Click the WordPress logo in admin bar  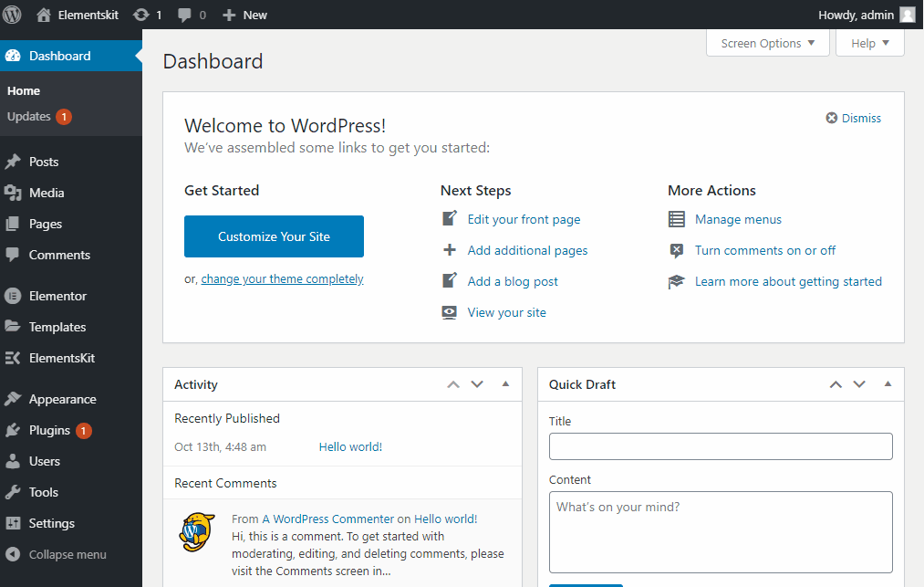click(12, 15)
